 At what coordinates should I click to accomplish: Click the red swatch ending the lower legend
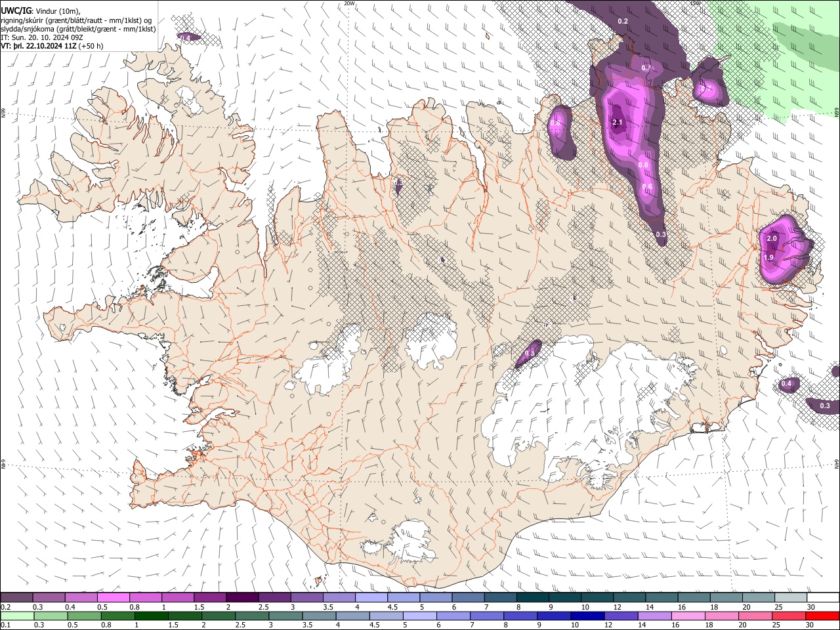[x=822, y=616]
